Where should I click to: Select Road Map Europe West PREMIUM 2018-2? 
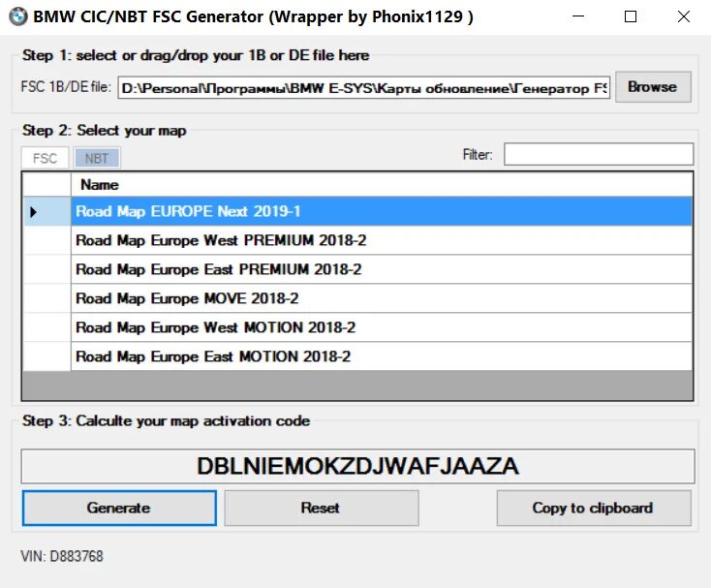point(382,240)
